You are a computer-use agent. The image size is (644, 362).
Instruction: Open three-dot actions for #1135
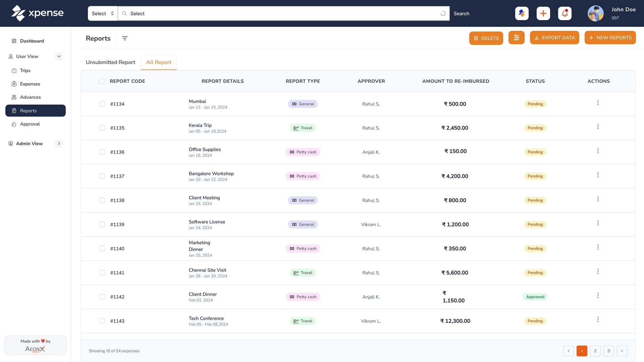coord(598,127)
